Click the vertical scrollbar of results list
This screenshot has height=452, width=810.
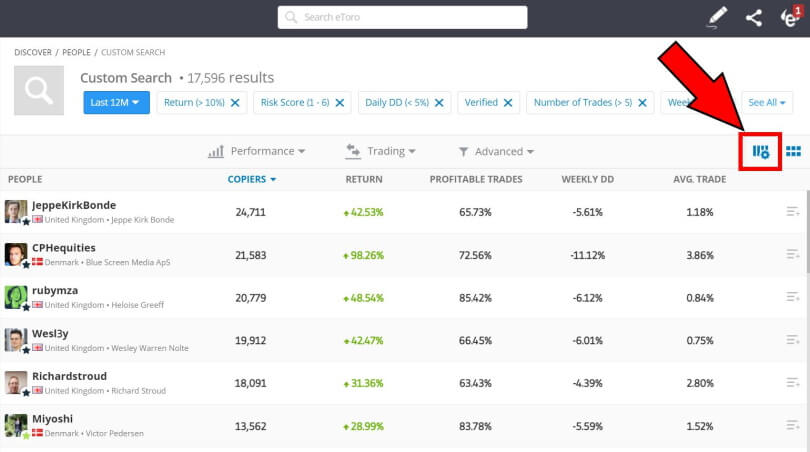pyautogui.click(x=807, y=232)
